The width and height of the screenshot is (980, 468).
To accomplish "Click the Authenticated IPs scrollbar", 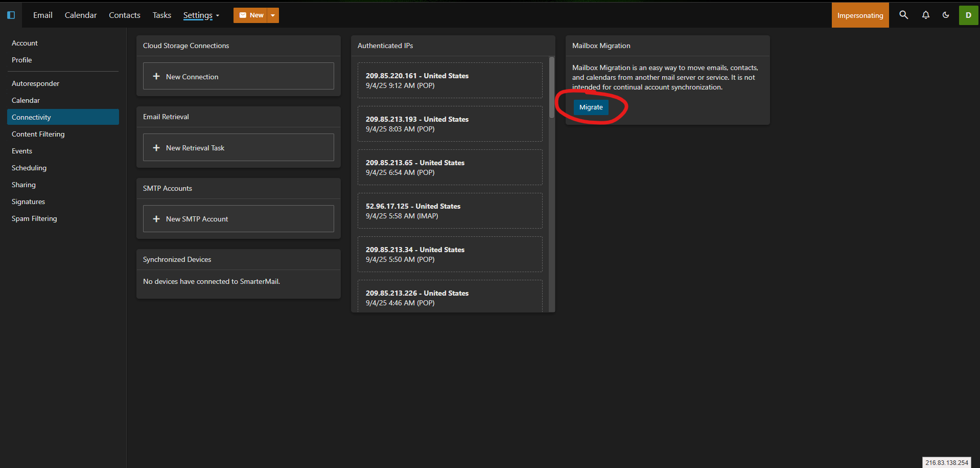I will point(551,87).
